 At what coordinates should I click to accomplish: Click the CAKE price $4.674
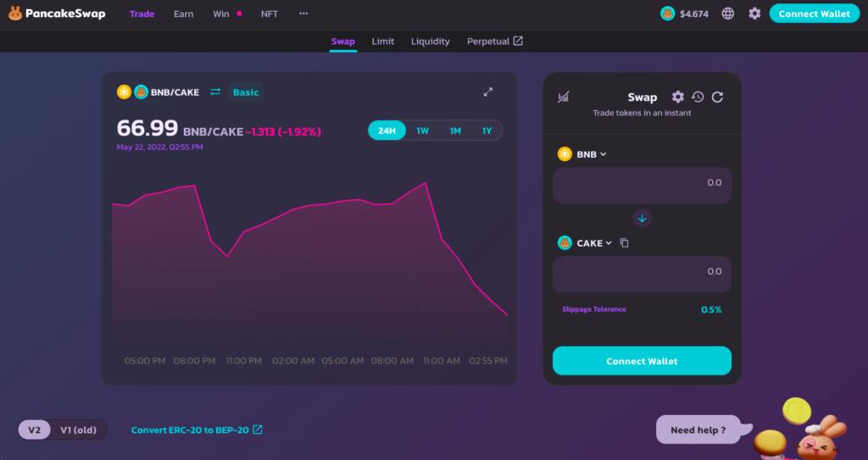(x=694, y=14)
